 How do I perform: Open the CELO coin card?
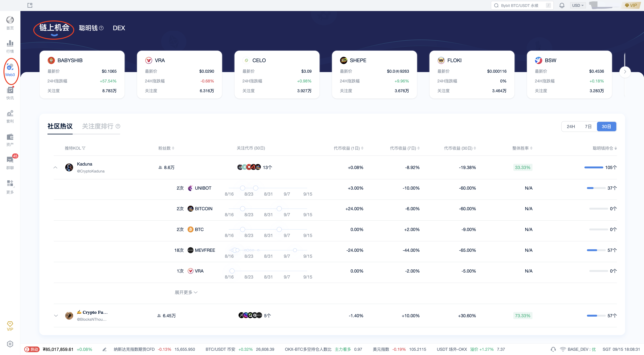(277, 75)
